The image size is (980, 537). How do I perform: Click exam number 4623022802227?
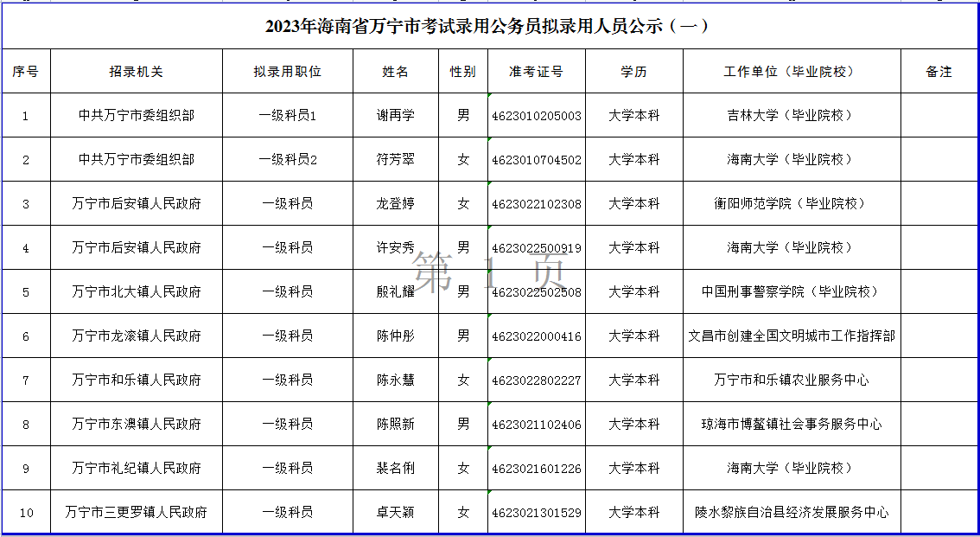pos(537,380)
